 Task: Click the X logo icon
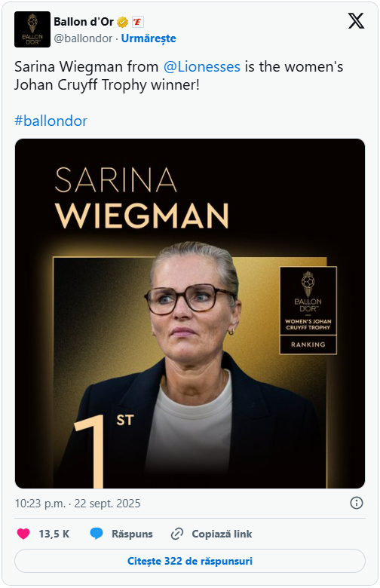tap(356, 21)
